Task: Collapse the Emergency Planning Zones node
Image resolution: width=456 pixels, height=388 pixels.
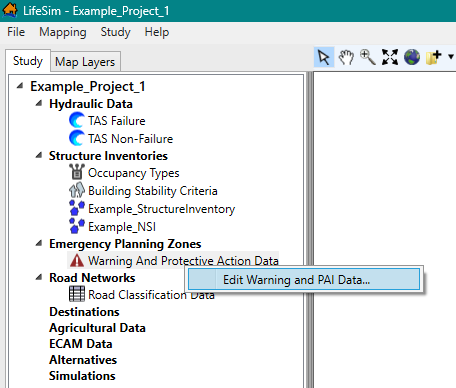Action: click(x=39, y=243)
